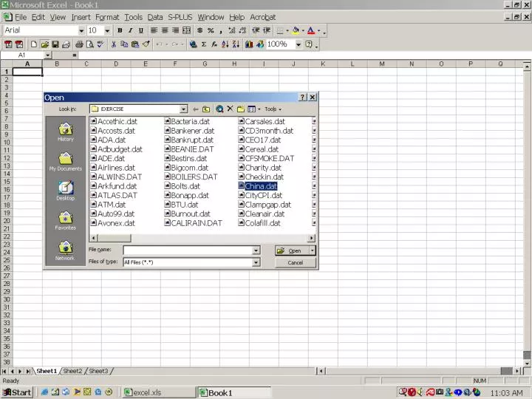Click the AutoSum sigma icon
This screenshot has width=532, height=399.
click(204, 44)
